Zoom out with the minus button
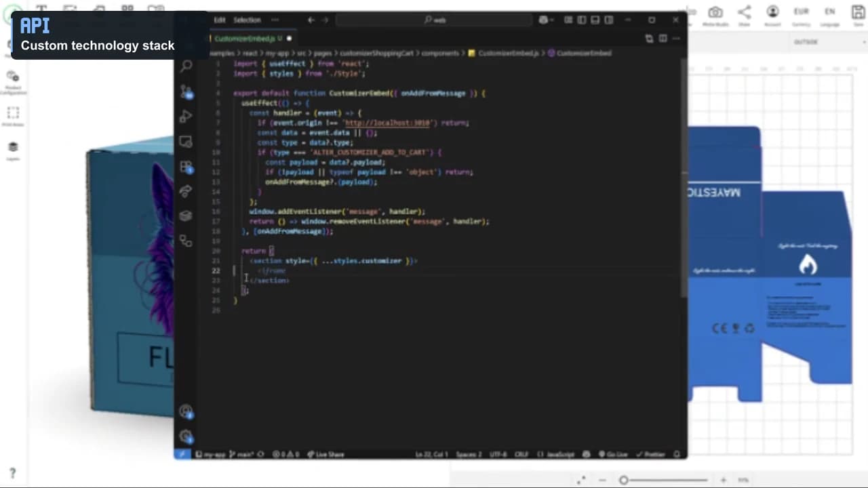The image size is (868, 488). pyautogui.click(x=603, y=480)
